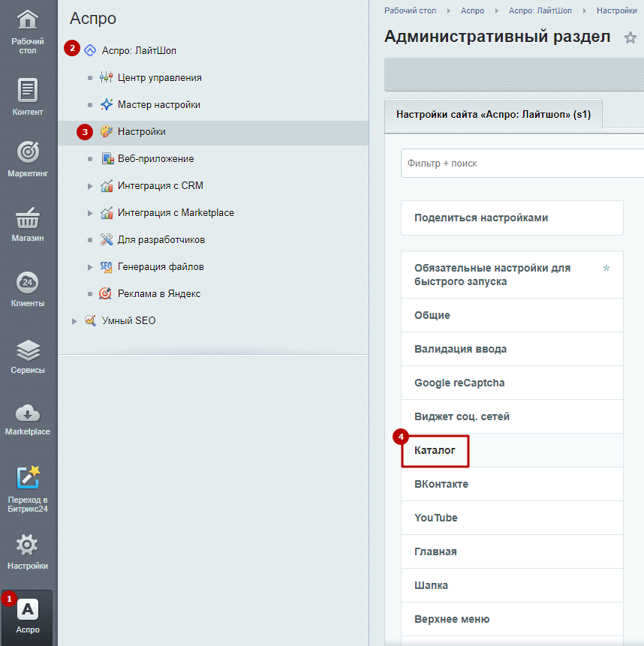Go to Настройки breadcrumb link
The height and width of the screenshot is (646, 644).
click(616, 11)
